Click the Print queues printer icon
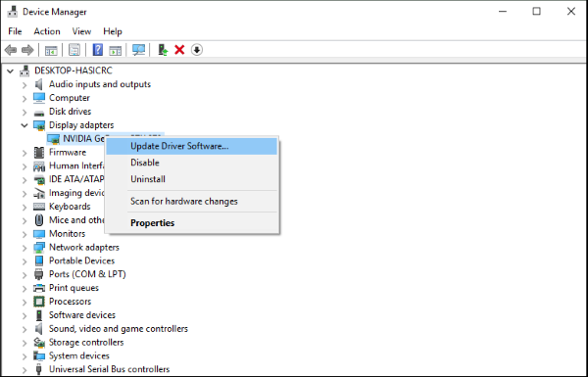 coord(39,288)
